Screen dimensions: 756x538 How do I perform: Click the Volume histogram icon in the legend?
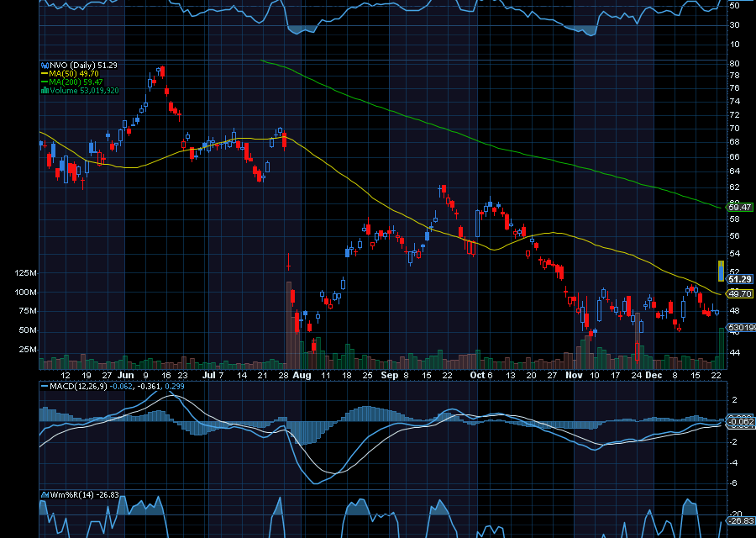click(45, 91)
